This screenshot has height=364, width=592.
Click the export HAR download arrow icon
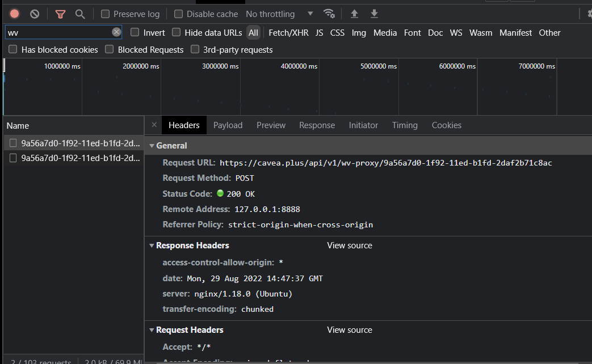pos(374,14)
